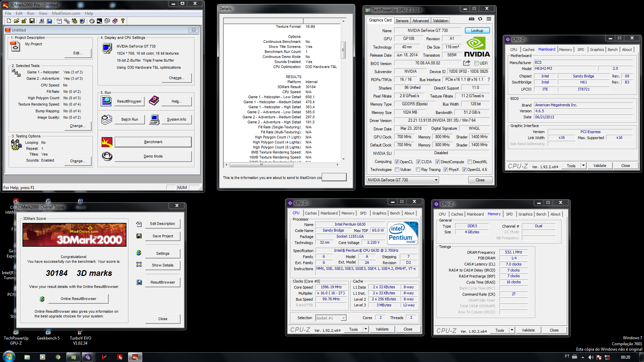Open the MadOnion.com menu in 3DMark2000
This screenshot has width=644, height=362.
tap(66, 13)
